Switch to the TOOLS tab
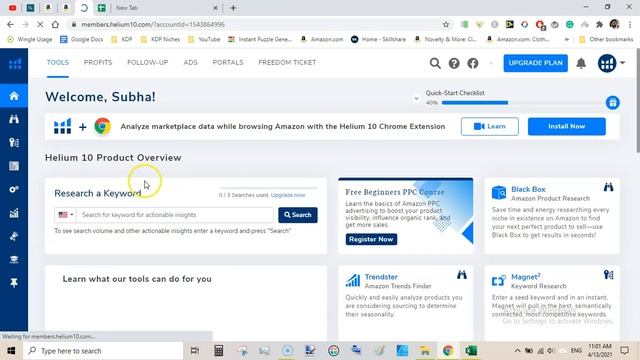Image resolution: width=640 pixels, height=360 pixels. pos(58,62)
